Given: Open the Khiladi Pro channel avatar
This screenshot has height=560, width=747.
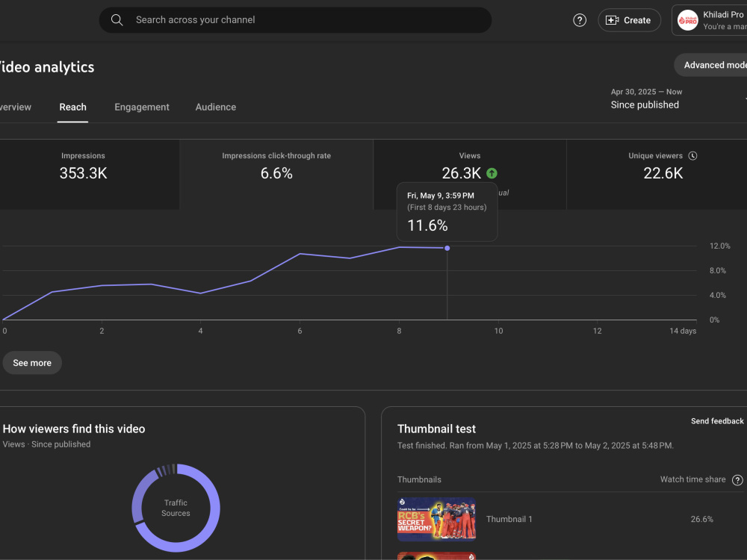Looking at the screenshot, I should pyautogui.click(x=687, y=20).
